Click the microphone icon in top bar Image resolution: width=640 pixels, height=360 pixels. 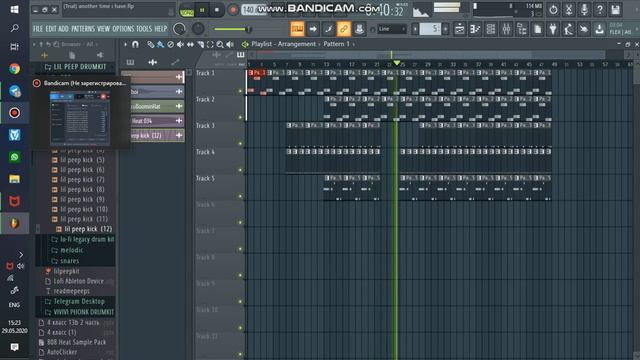coord(584,9)
